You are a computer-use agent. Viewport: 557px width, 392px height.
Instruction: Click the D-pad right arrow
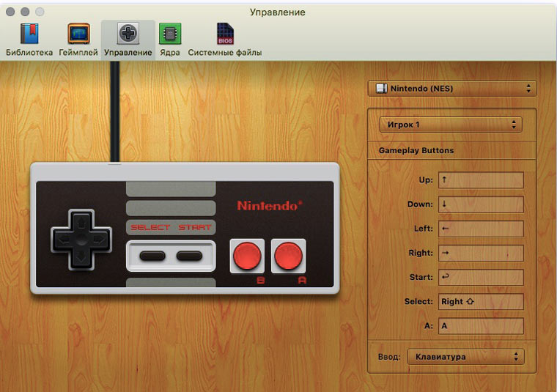[99, 240]
